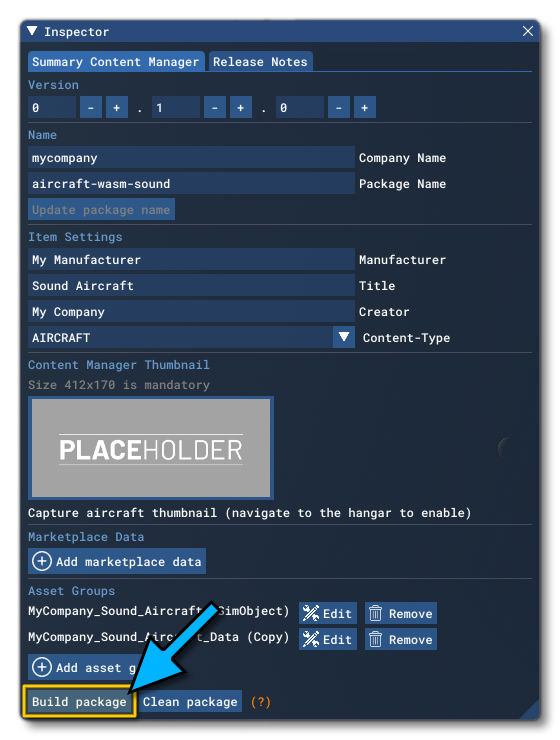Edit the Data Copy asset group
Image resolution: width=560 pixels, height=740 pixels.
328,639
